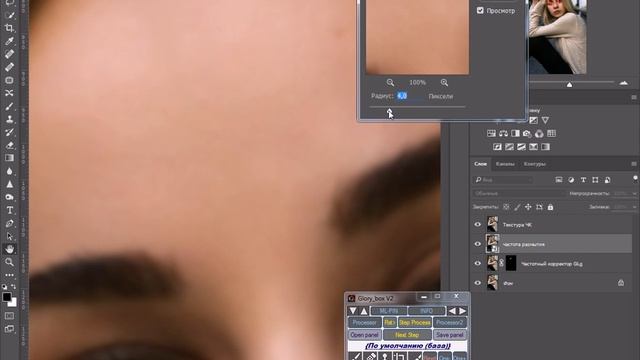Click the Glory_box right arrow

(462, 311)
